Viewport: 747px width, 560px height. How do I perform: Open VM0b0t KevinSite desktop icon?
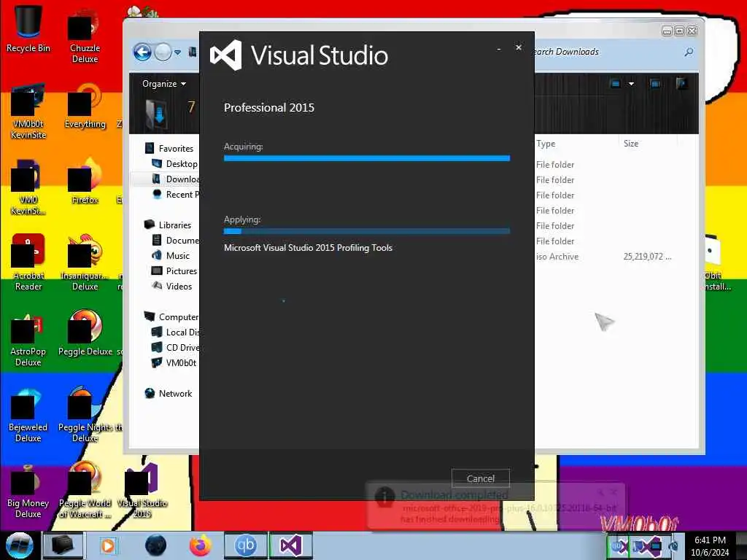point(28,112)
